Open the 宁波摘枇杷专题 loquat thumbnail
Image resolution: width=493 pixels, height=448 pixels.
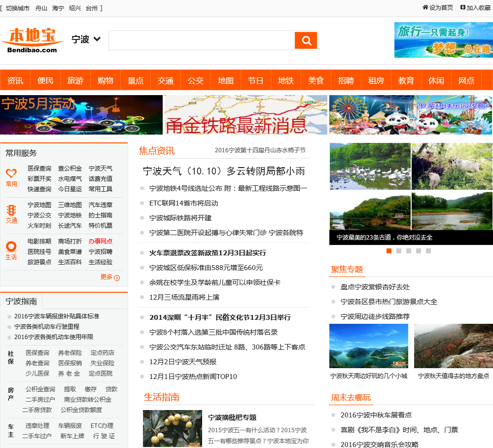click(x=172, y=428)
